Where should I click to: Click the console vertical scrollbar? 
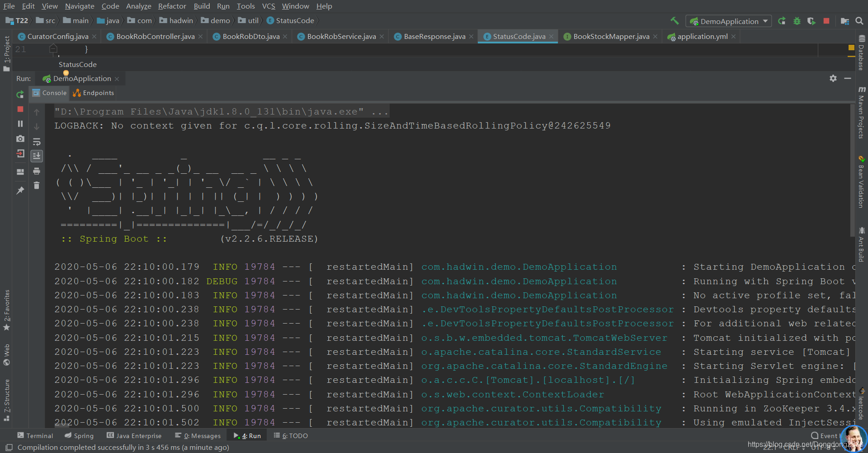pos(852,170)
